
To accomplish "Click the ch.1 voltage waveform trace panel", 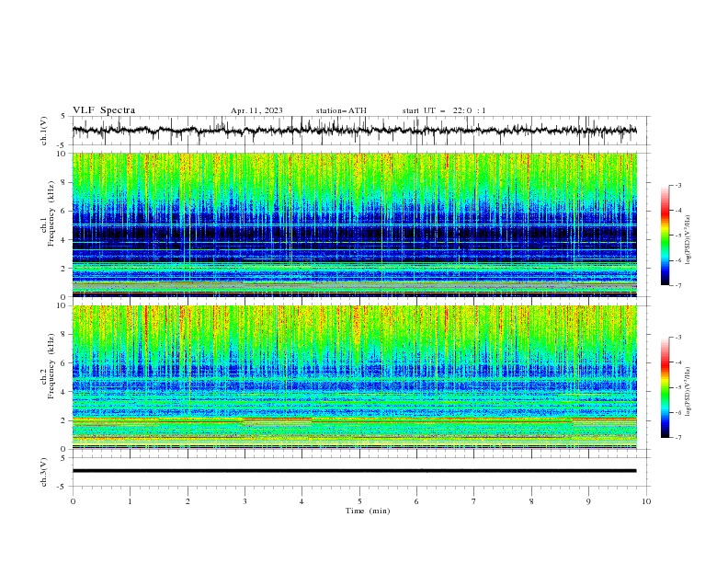I will pyautogui.click(x=360, y=131).
